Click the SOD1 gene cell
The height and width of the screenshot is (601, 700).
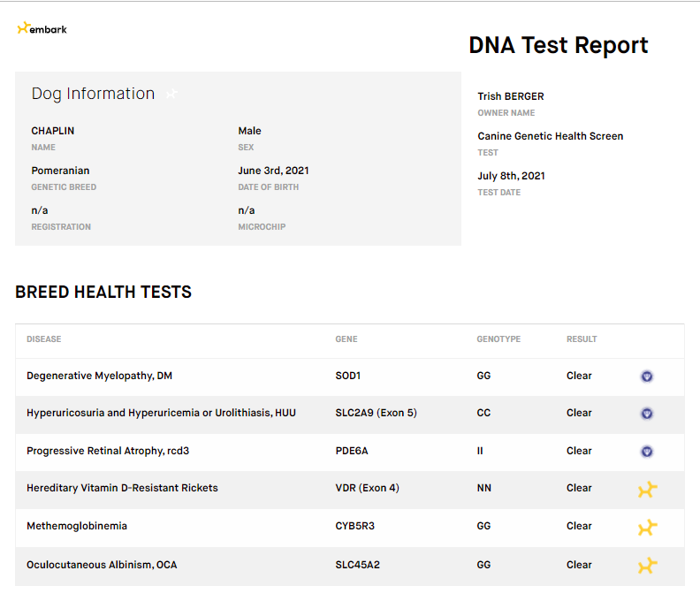(x=347, y=376)
